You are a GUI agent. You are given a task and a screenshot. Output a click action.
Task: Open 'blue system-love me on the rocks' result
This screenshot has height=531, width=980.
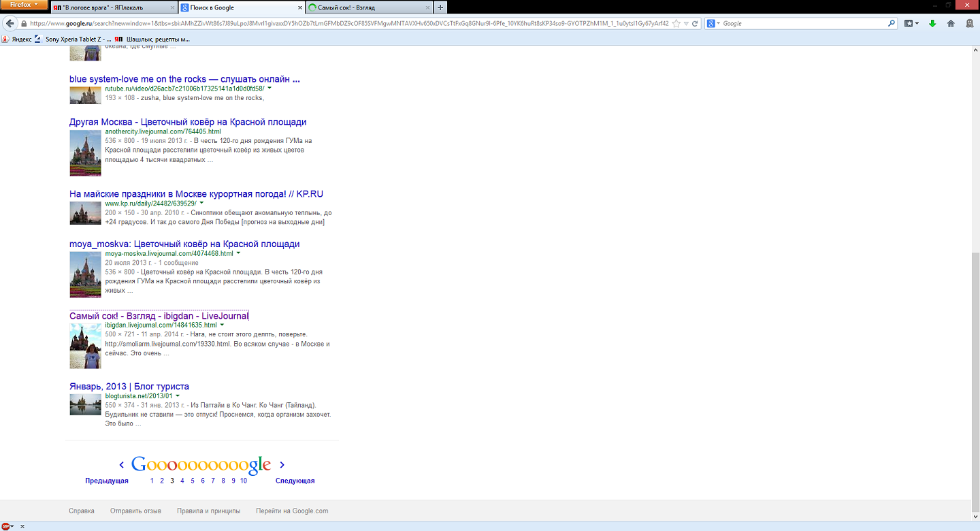click(184, 79)
